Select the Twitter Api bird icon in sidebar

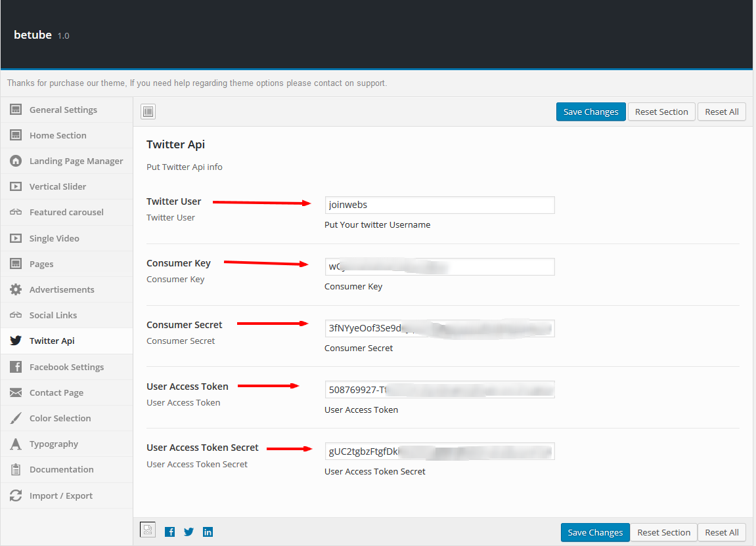(16, 341)
